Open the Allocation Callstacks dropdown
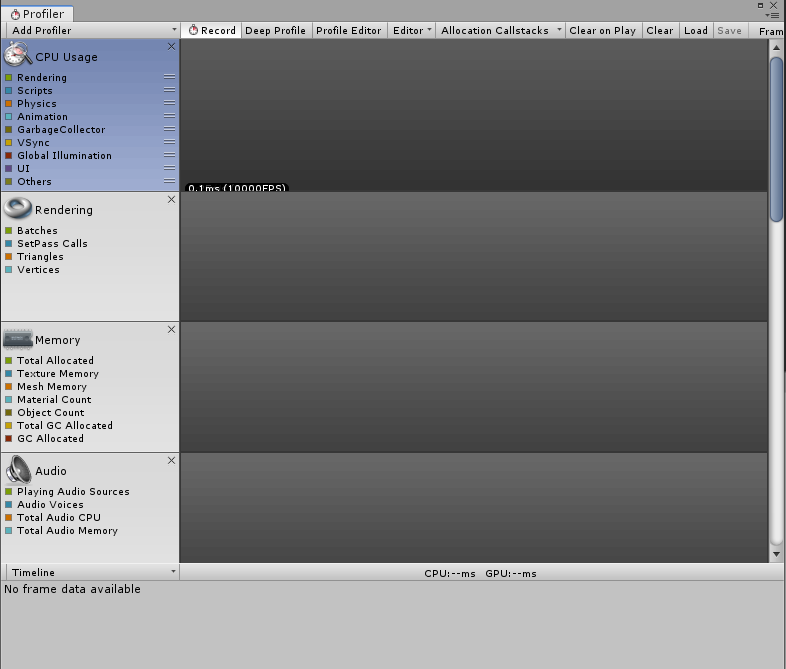786x669 pixels. (501, 31)
